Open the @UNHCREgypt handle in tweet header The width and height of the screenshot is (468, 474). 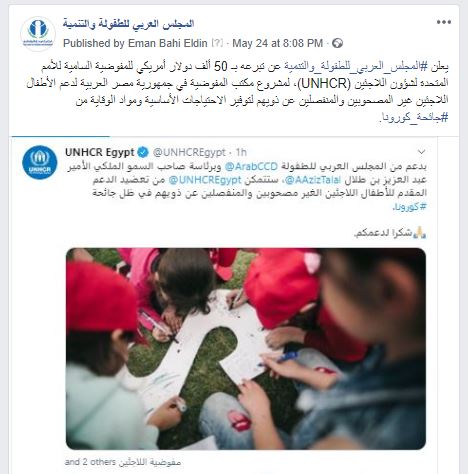(x=189, y=152)
